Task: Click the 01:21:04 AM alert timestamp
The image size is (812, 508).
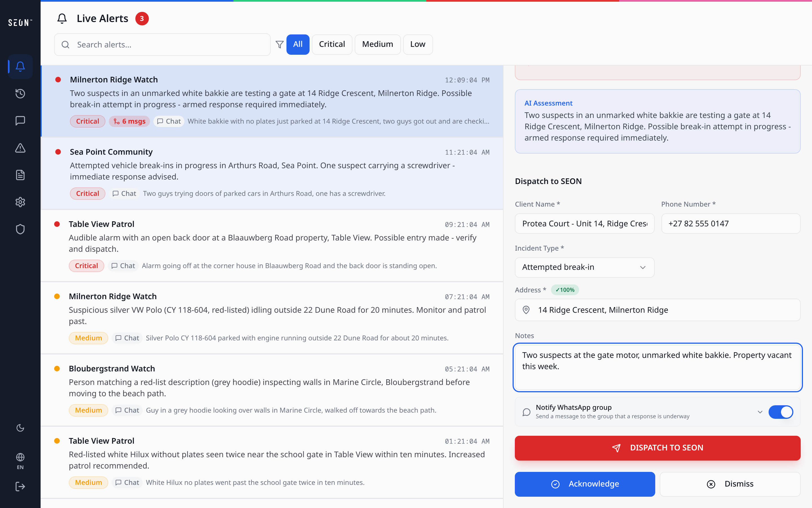Action: [x=467, y=441]
